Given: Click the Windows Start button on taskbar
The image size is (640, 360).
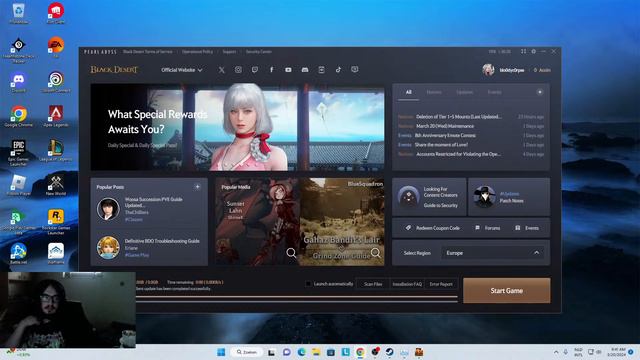Looking at the screenshot, I should tap(221, 352).
